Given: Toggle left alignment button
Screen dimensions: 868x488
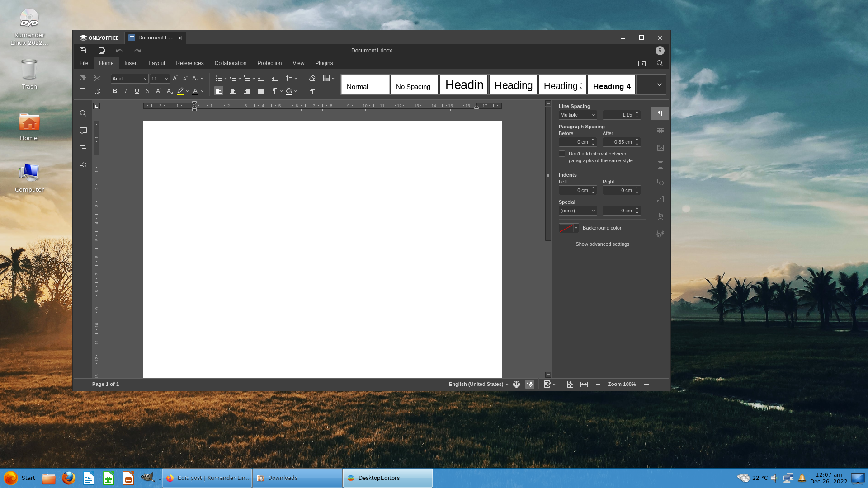Looking at the screenshot, I should 219,91.
